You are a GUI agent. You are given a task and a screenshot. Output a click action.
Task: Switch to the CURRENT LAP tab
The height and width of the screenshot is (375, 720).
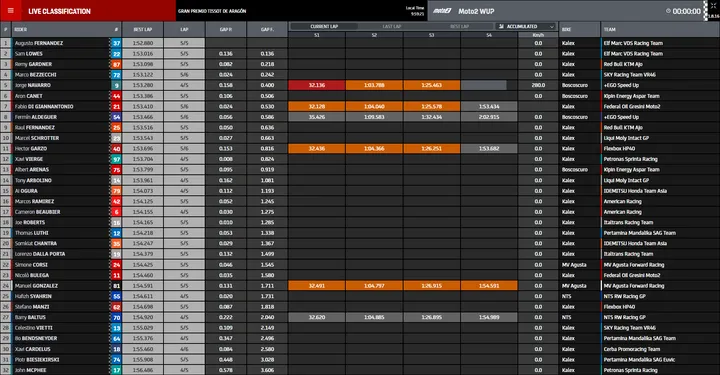click(x=324, y=27)
